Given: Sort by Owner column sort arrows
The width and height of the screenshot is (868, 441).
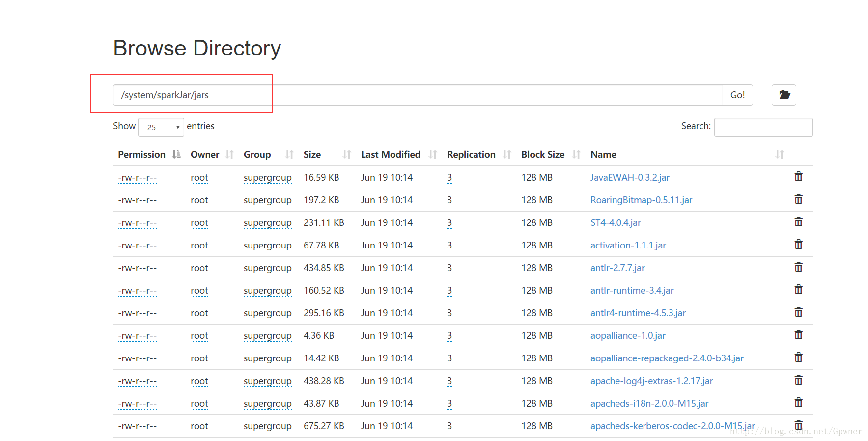Looking at the screenshot, I should (x=229, y=154).
